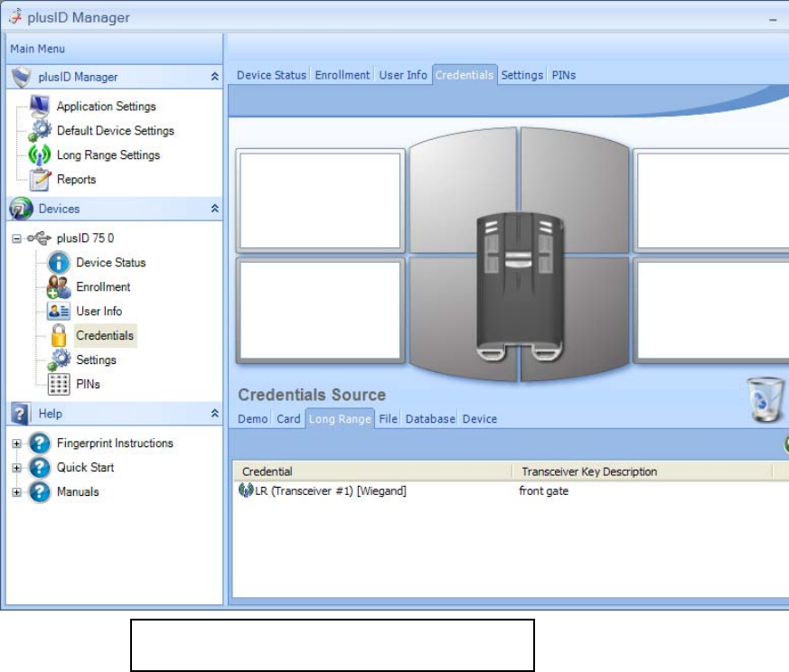
Task: Click the 'front gate' key description cell
Action: 543,491
